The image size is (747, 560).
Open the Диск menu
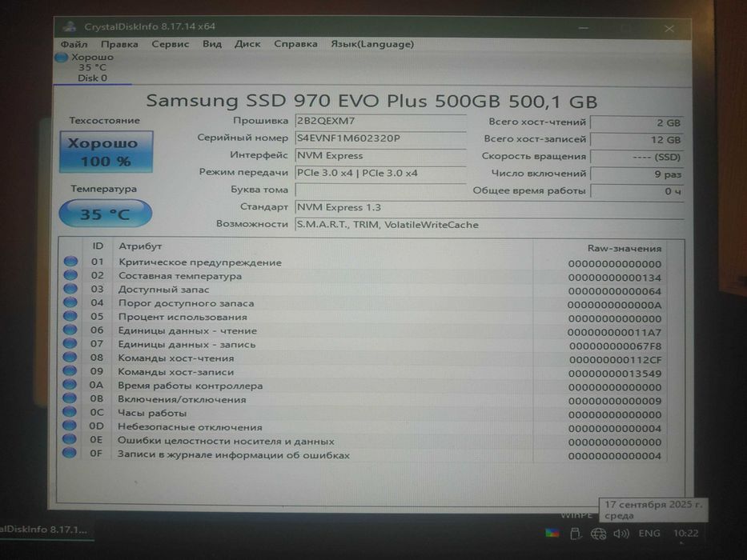(247, 44)
